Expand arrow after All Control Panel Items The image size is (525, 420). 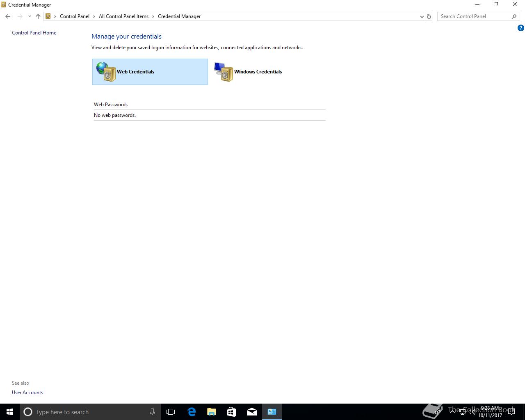point(153,16)
